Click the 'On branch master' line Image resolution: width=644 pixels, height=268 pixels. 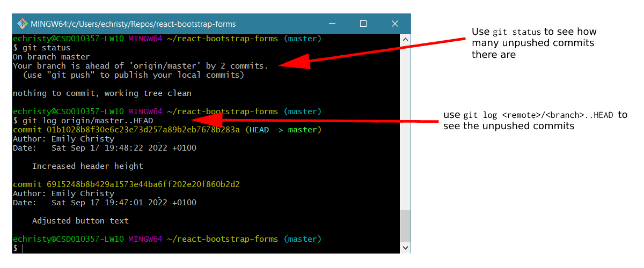click(x=52, y=57)
